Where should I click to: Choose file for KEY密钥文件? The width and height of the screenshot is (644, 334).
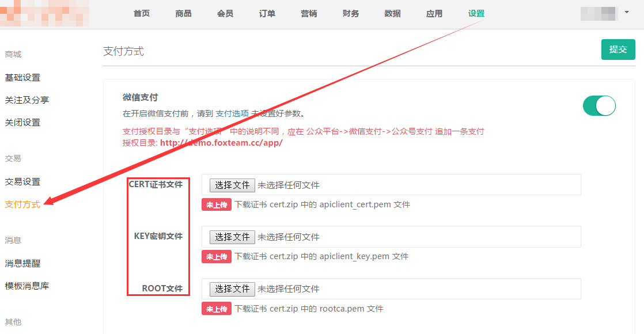click(232, 237)
